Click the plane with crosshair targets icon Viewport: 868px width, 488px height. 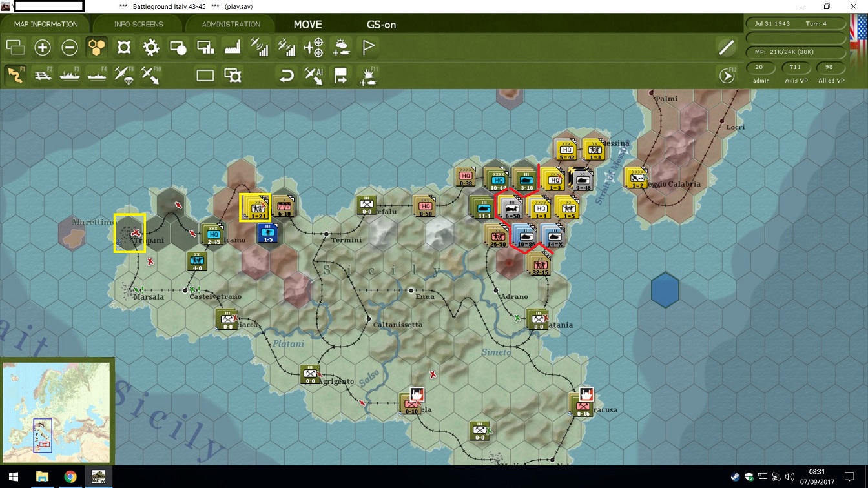314,47
